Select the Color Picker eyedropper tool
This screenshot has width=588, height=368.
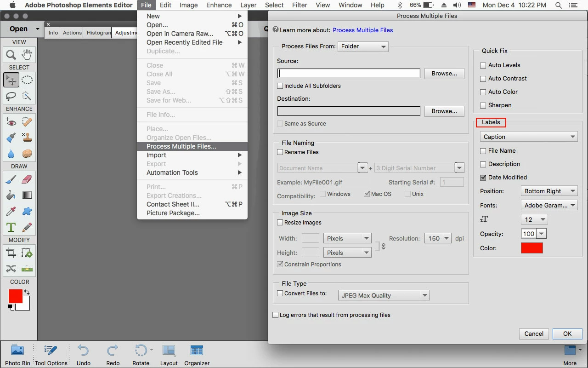[x=11, y=211]
